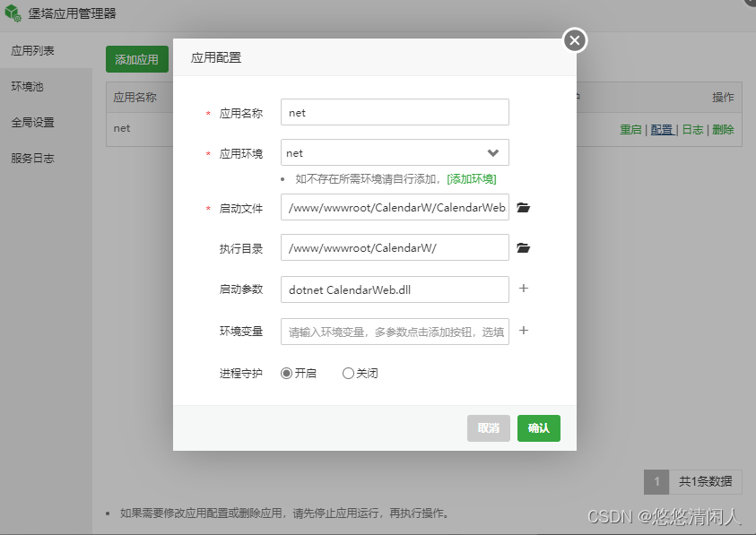
Task: Click the 堡塔应用管理器 logo icon
Action: (14, 13)
